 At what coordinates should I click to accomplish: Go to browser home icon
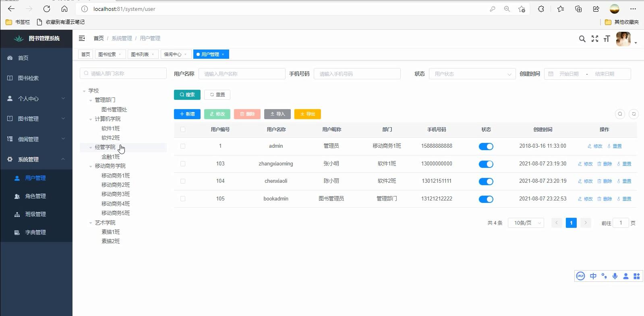point(64,9)
